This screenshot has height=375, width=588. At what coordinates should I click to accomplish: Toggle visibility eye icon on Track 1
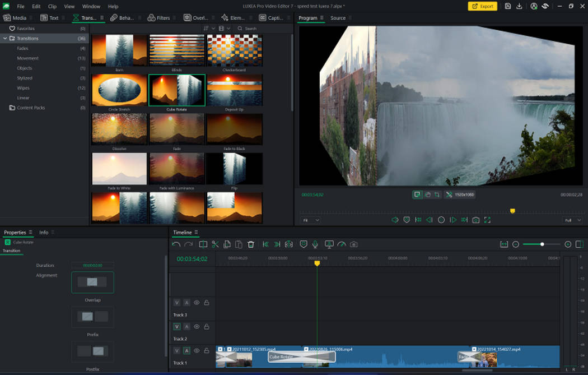pos(197,350)
